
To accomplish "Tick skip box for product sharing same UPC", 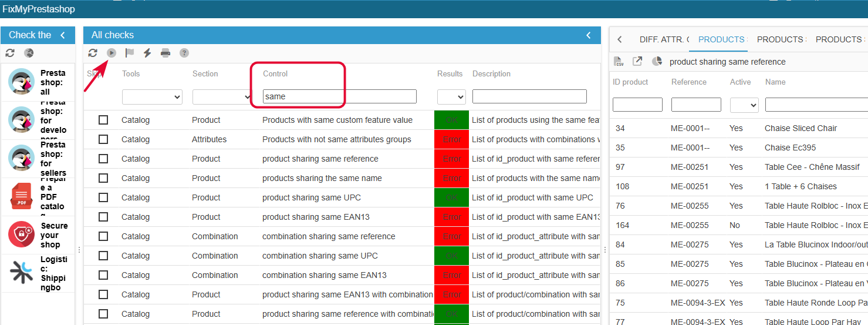I will pyautogui.click(x=103, y=197).
